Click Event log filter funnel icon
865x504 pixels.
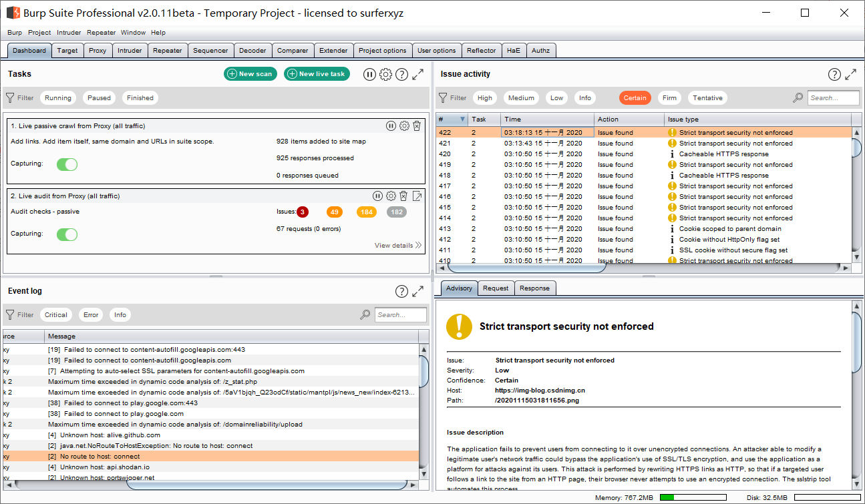coord(10,315)
